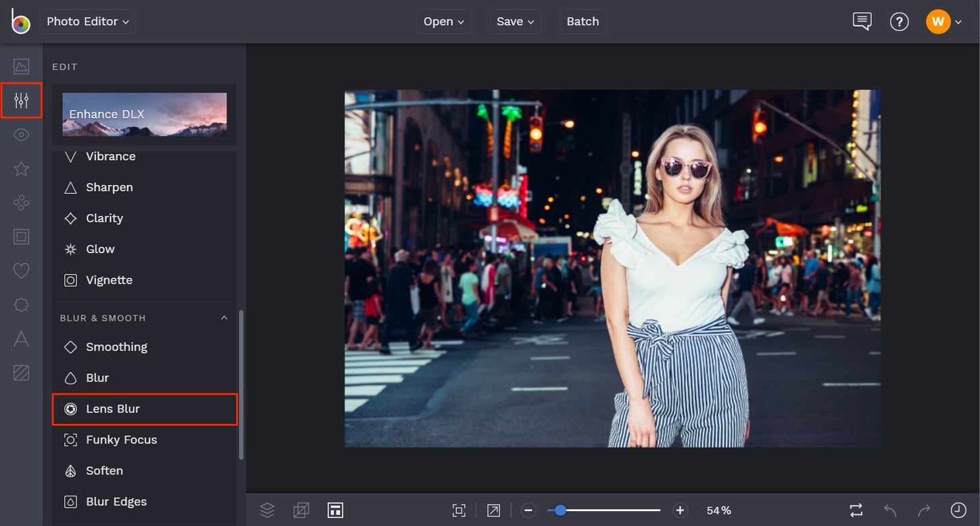Open the Touch Up panel with the eye icon
This screenshot has width=980, height=526.
[x=21, y=134]
